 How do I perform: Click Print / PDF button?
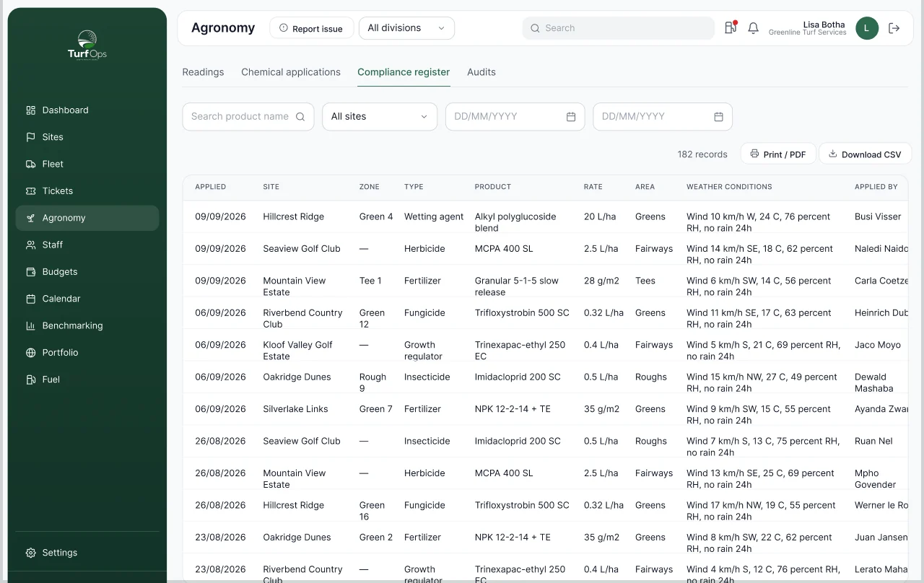778,154
